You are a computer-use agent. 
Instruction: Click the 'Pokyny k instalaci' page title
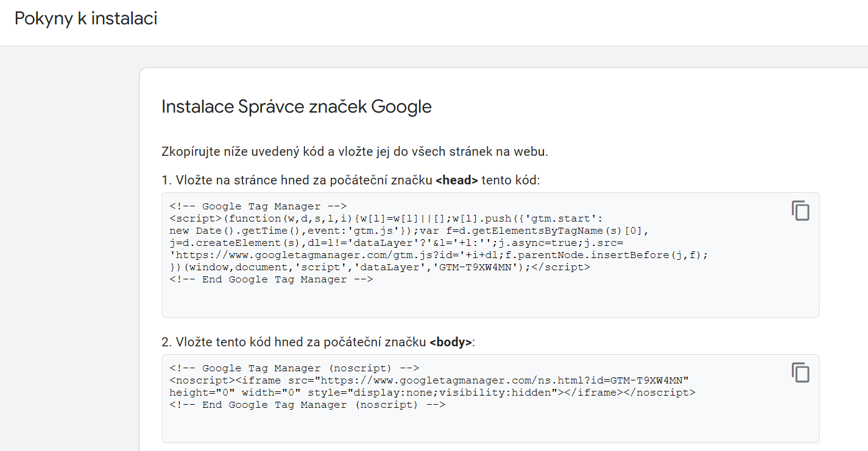click(x=86, y=19)
